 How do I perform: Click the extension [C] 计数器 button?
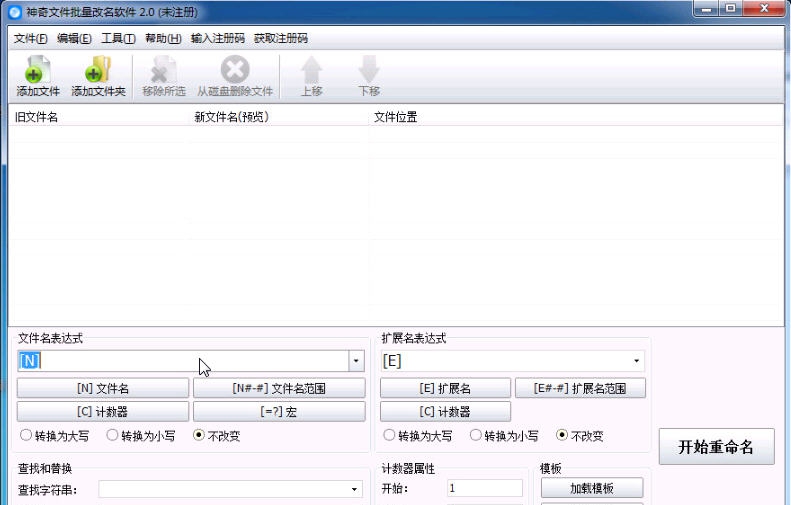point(445,412)
